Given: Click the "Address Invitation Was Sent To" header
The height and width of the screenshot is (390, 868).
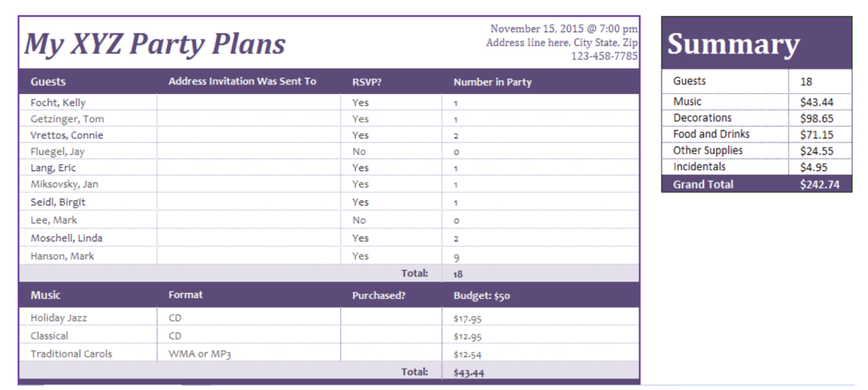Looking at the screenshot, I should pos(242,81).
